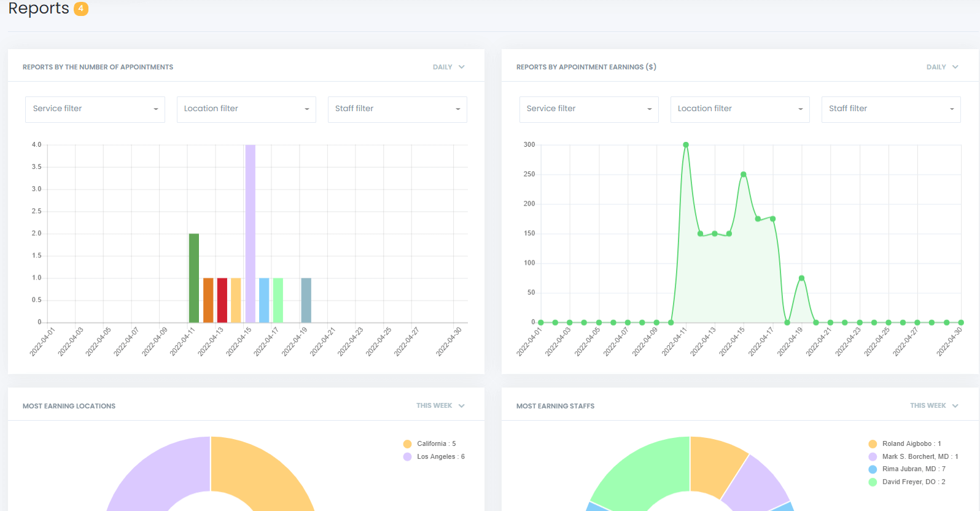Change the Daily period for the appointment earnings report
980x511 pixels.
point(943,67)
